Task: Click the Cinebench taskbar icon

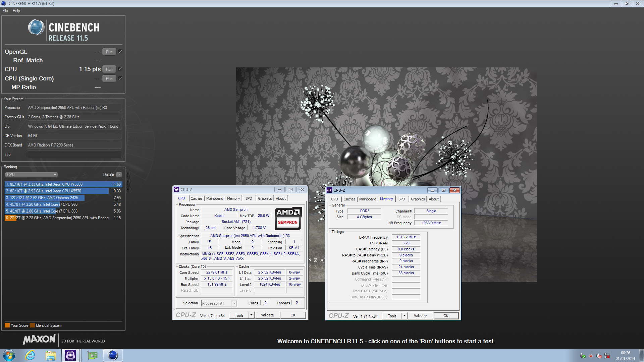Action: (113, 355)
